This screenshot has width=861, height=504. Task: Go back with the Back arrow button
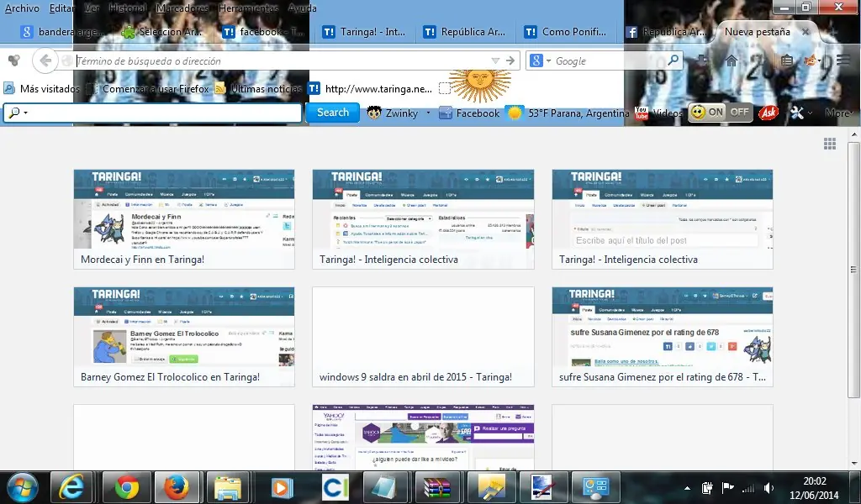[45, 60]
